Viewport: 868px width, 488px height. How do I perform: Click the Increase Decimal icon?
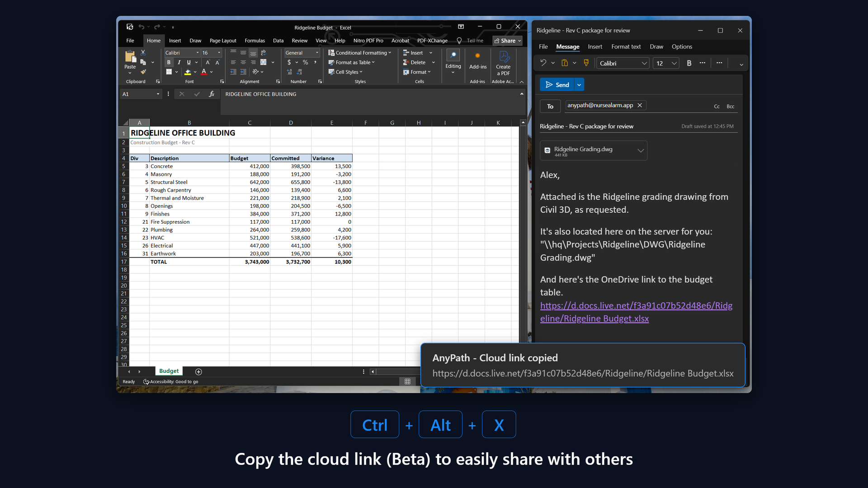pos(290,72)
